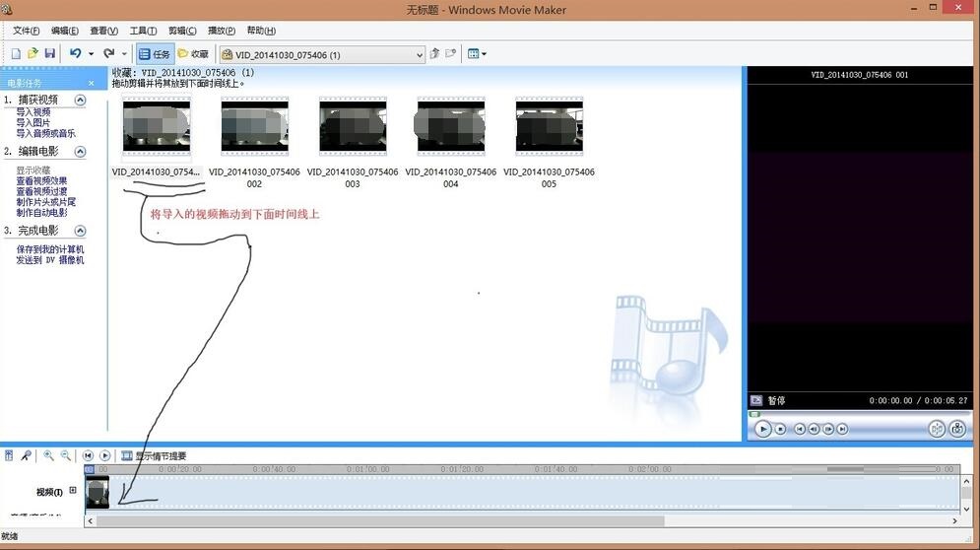
Task: Save the project with the floppy disk icon
Action: [x=50, y=54]
